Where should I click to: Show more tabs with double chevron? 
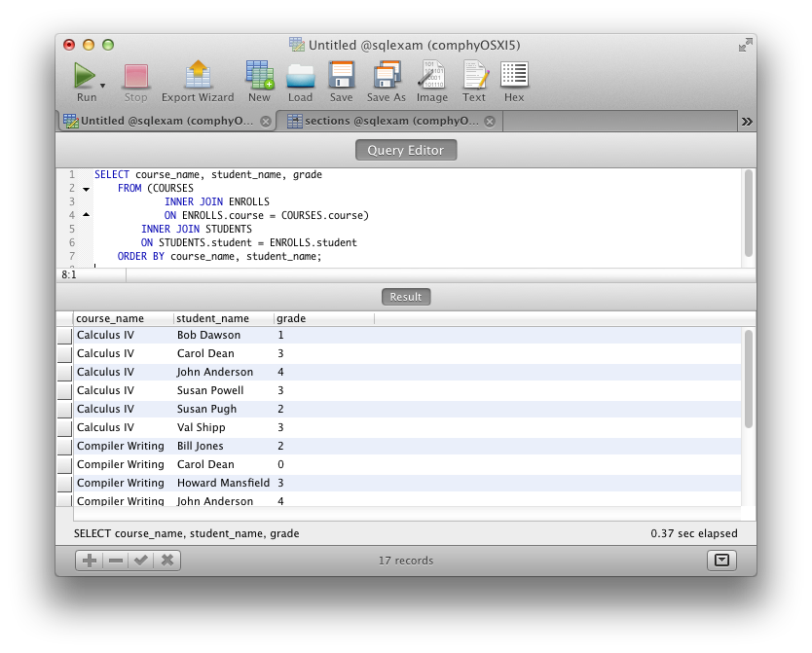[x=746, y=122]
